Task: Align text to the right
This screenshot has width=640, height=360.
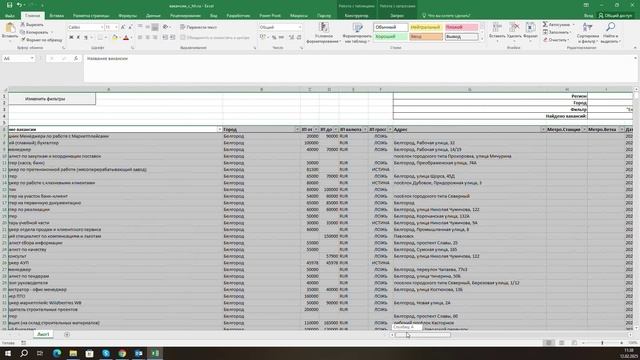Action: click(155, 38)
